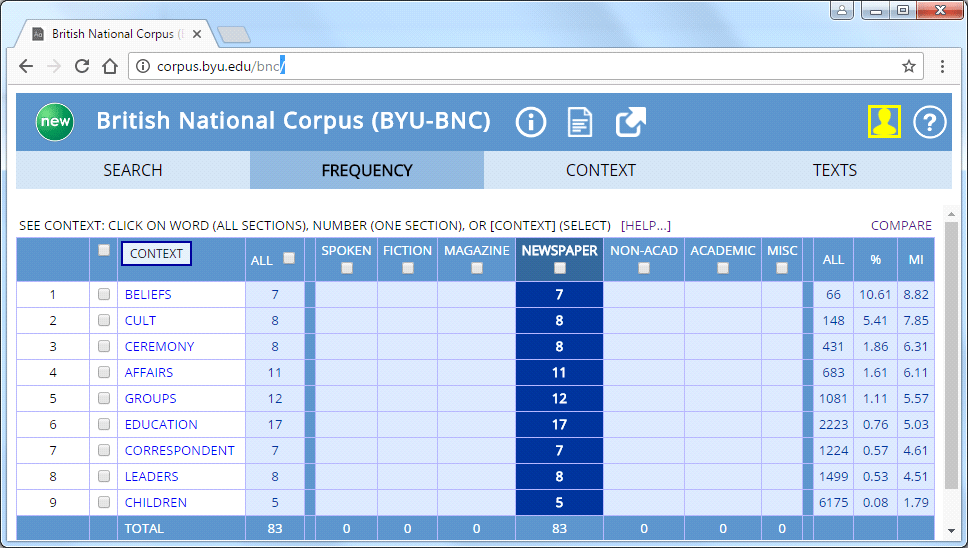
Task: Open the CORRESPONDENT word link
Action: [x=179, y=451]
